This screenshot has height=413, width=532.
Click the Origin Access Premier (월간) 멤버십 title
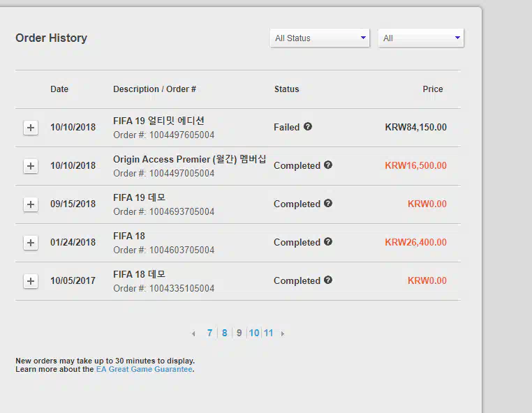tap(190, 159)
